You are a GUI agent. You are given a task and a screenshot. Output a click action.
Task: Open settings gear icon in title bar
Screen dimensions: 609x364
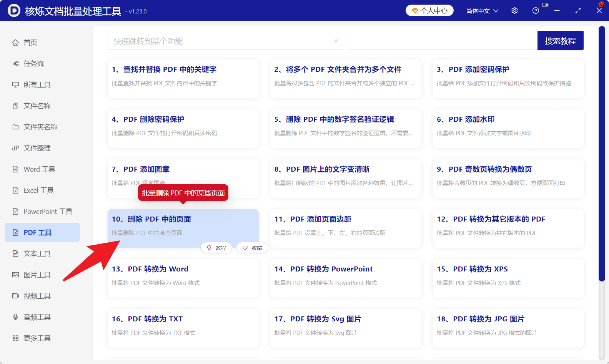514,11
